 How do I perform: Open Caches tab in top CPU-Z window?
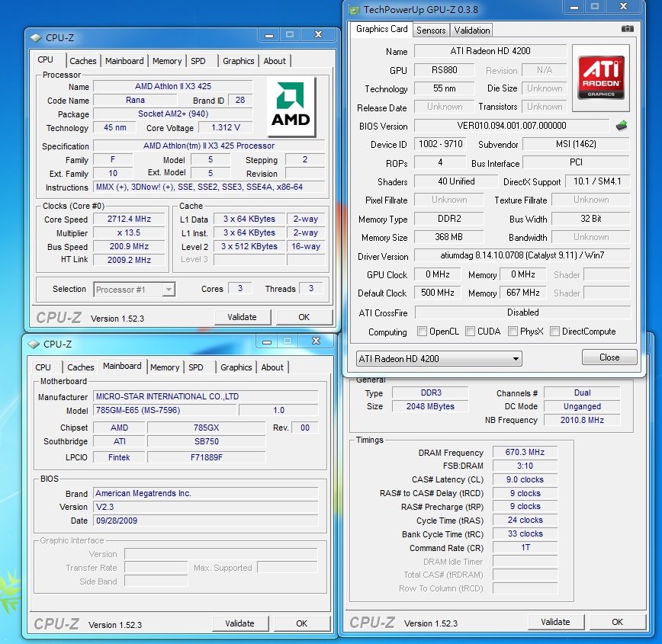click(82, 61)
